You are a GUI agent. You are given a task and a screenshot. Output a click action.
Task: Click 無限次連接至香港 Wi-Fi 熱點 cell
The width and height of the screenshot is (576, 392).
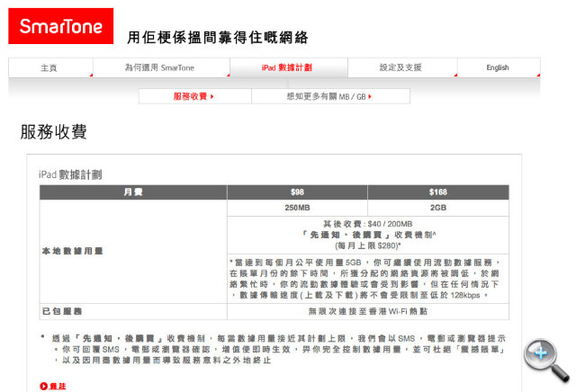point(368,311)
